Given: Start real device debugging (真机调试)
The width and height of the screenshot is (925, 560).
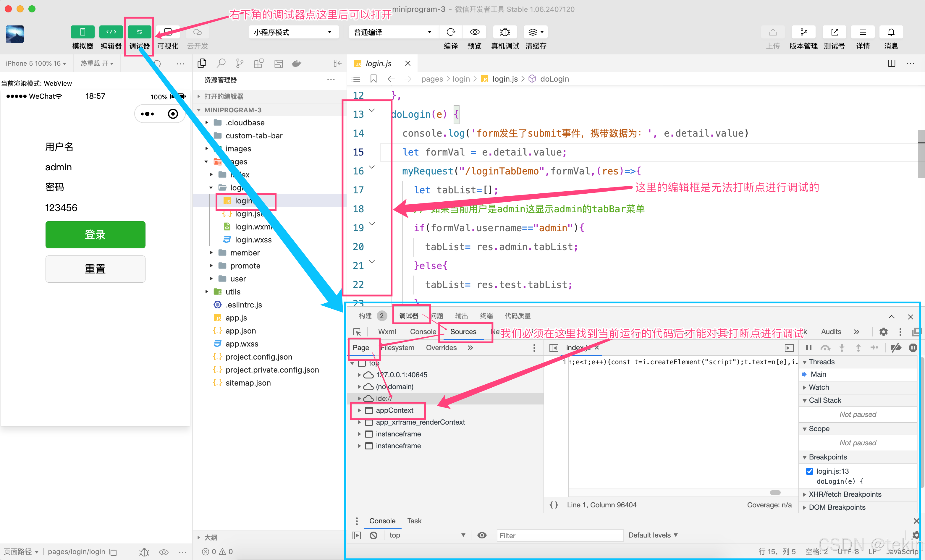Looking at the screenshot, I should click(505, 32).
